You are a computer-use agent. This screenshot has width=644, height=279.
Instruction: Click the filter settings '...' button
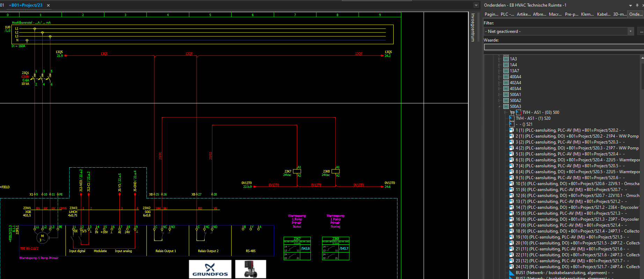641,31
